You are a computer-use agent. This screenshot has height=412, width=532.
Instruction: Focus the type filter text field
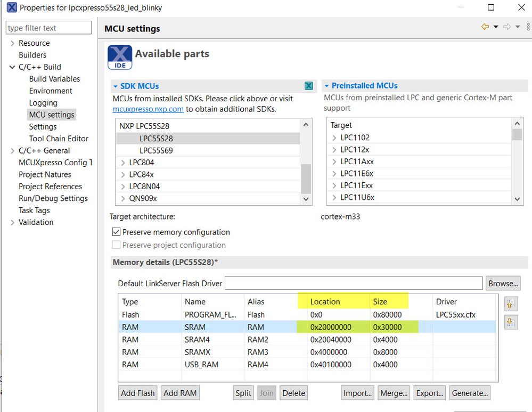[48, 28]
